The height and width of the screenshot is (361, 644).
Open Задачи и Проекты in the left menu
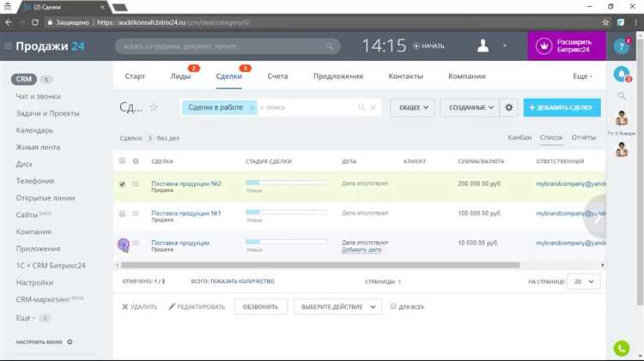47,113
